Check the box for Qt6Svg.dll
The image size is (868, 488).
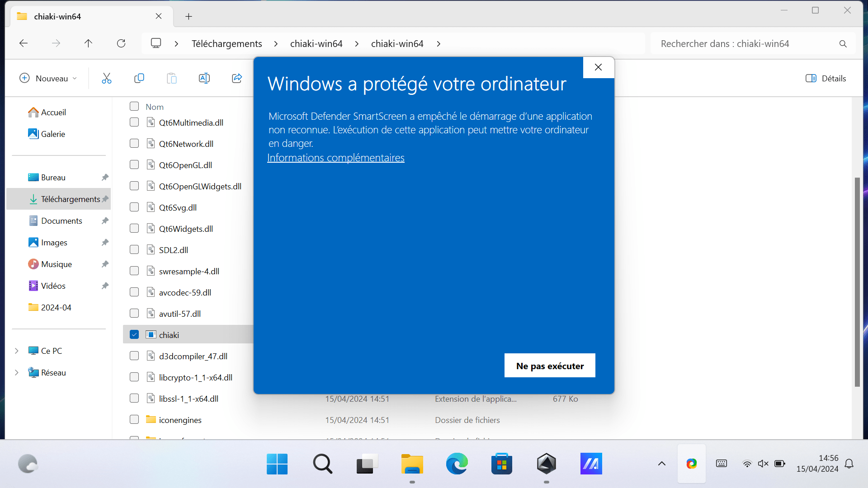(x=134, y=207)
